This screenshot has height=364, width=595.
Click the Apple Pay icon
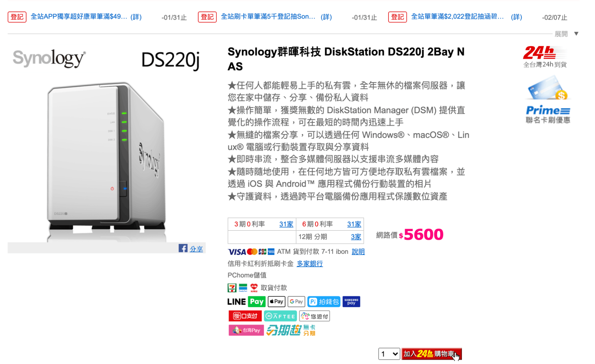(x=277, y=302)
